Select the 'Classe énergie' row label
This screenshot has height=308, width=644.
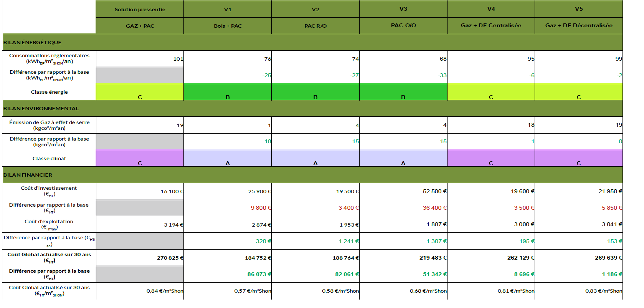49,92
